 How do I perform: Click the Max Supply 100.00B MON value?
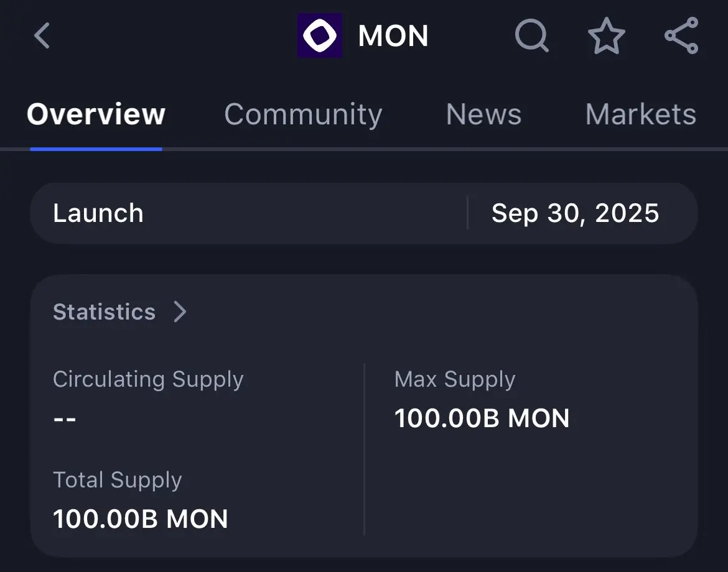click(x=482, y=418)
